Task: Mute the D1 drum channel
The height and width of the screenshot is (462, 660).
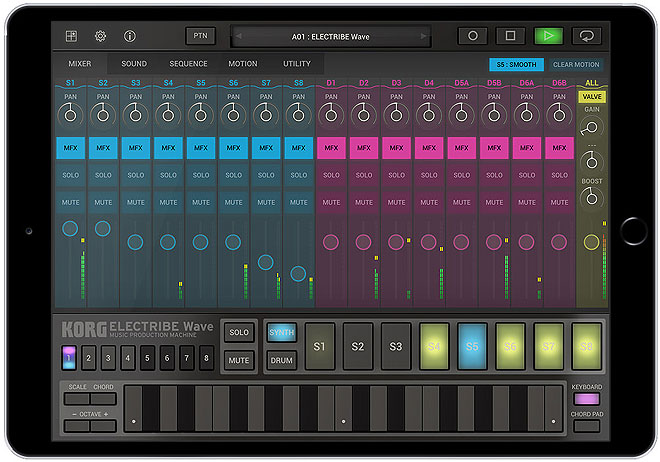Action: point(331,202)
